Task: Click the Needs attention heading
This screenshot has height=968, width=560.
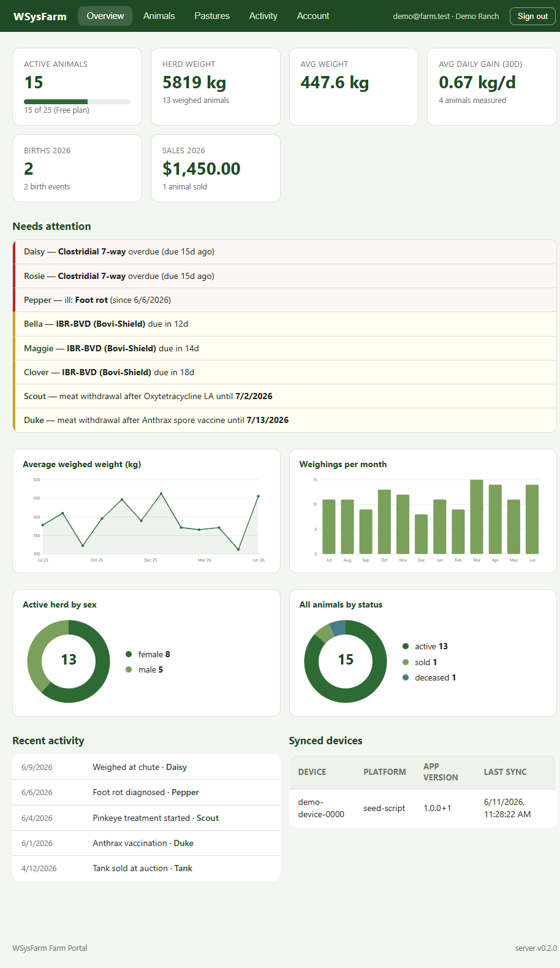Action: pos(51,226)
